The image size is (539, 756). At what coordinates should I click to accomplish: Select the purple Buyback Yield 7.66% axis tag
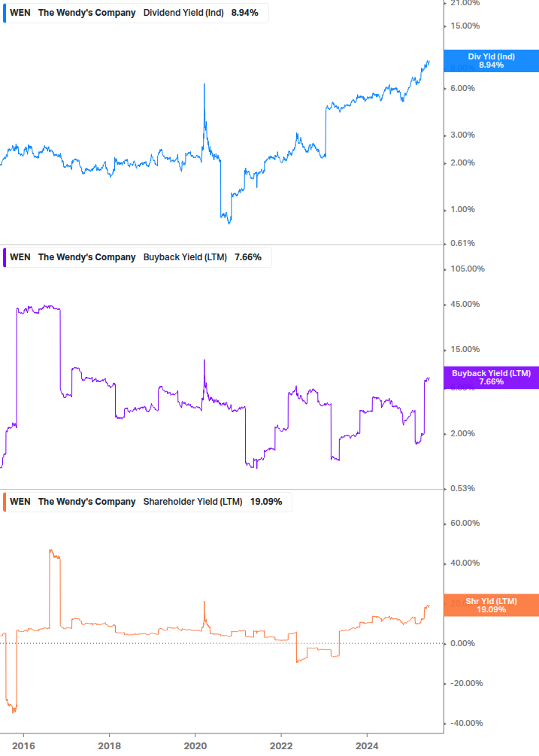click(x=492, y=378)
